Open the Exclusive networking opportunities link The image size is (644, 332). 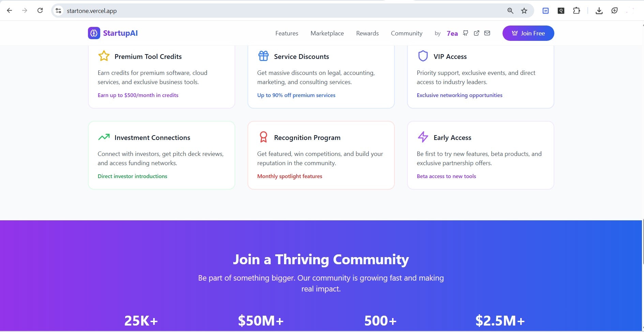[x=459, y=95]
